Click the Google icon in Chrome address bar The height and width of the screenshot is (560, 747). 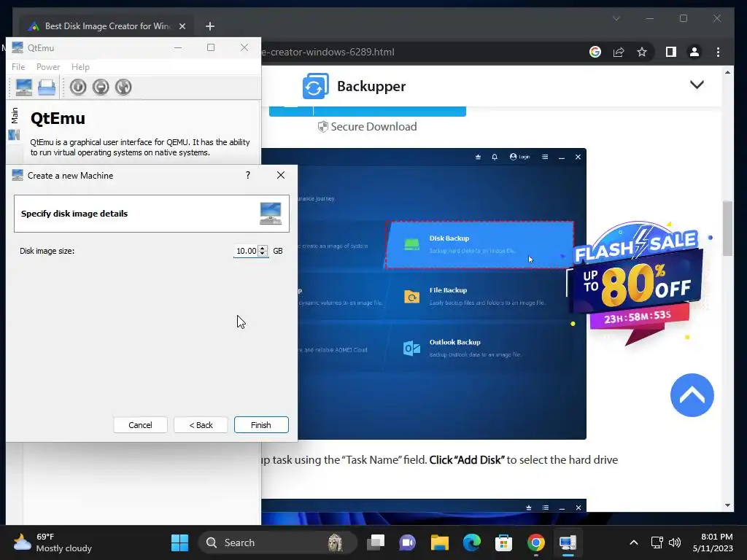click(x=595, y=52)
